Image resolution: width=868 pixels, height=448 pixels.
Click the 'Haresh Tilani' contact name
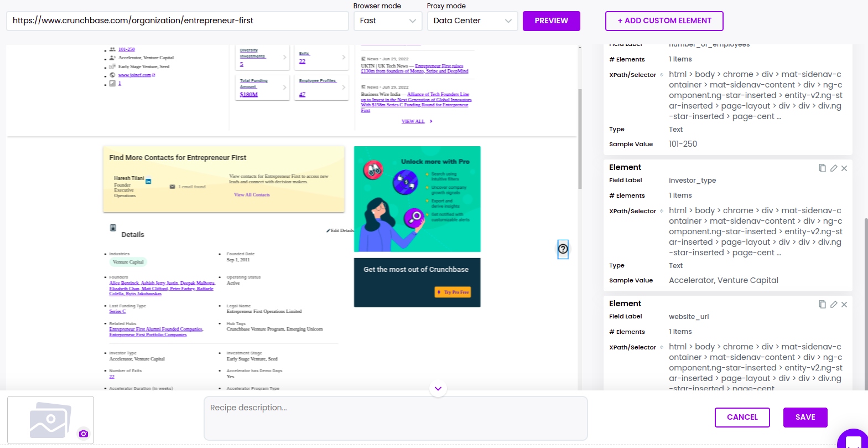(x=129, y=178)
